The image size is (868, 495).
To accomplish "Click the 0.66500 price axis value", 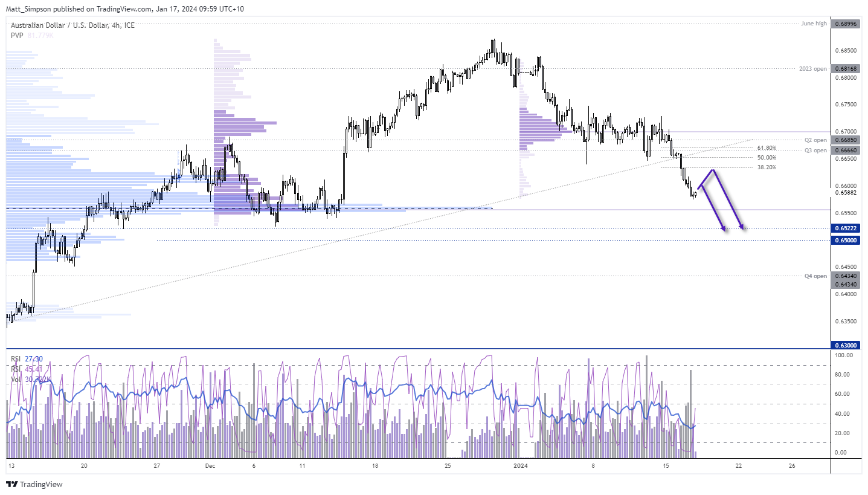I will pyautogui.click(x=847, y=158).
